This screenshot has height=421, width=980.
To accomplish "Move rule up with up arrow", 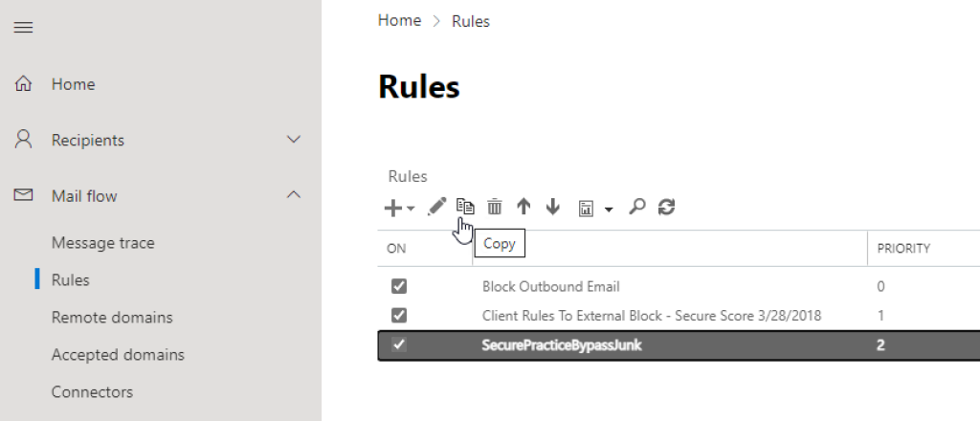I will (x=523, y=207).
